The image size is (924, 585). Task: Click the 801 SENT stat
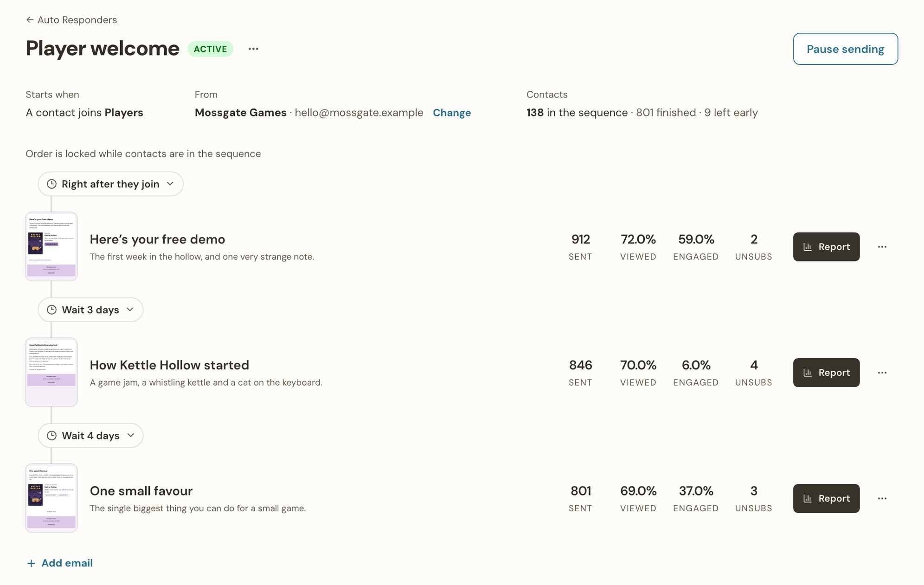click(580, 498)
